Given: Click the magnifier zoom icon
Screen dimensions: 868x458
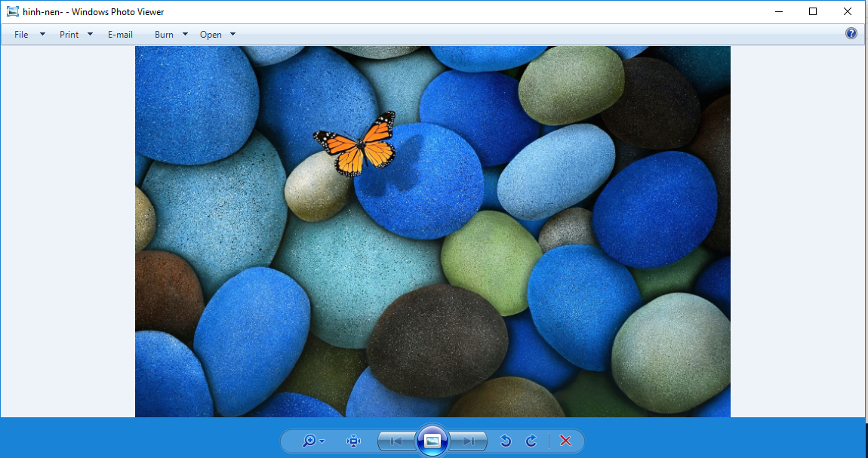Looking at the screenshot, I should pyautogui.click(x=309, y=441).
